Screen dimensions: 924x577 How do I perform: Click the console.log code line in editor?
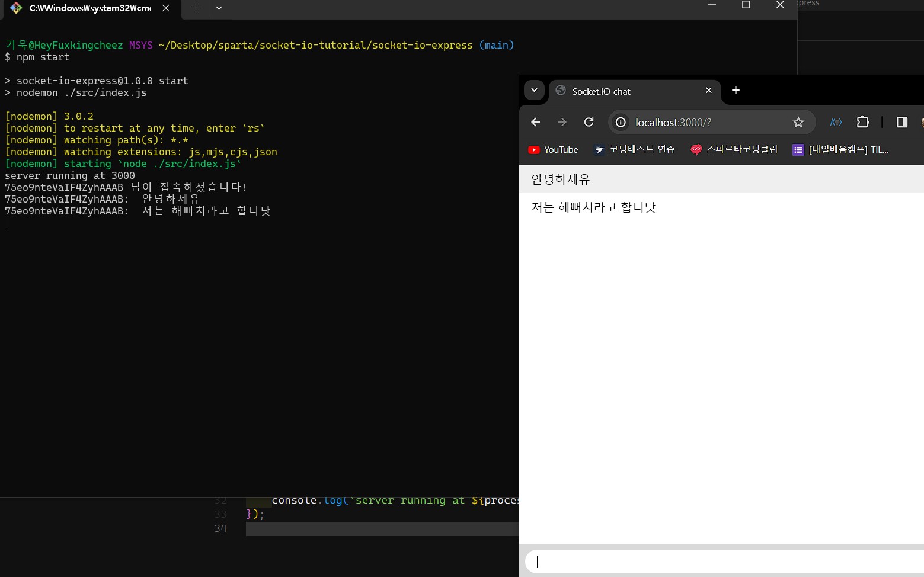(395, 501)
